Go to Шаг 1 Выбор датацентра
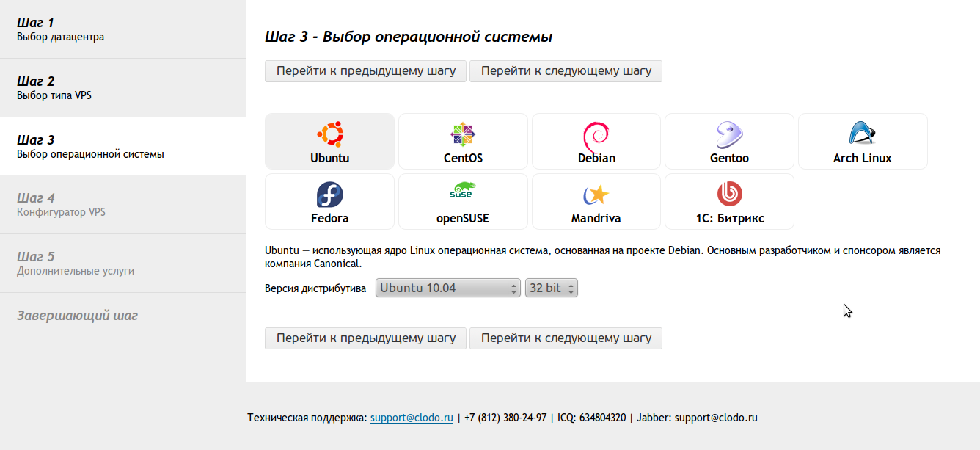Image resolution: width=980 pixels, height=450 pixels. coord(122,29)
